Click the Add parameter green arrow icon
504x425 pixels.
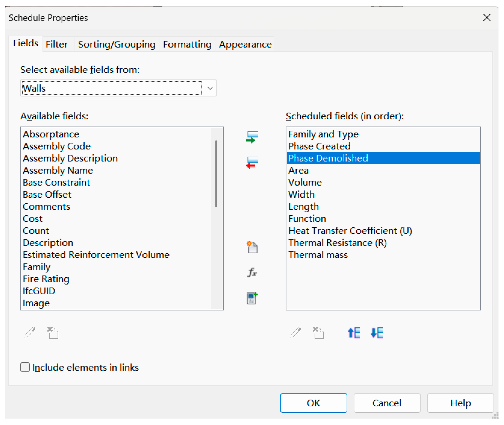tap(252, 138)
